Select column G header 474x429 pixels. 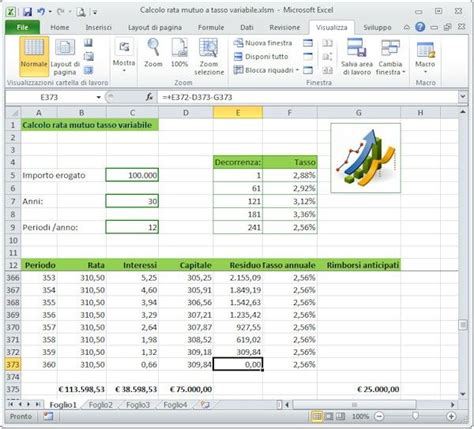[x=359, y=113]
